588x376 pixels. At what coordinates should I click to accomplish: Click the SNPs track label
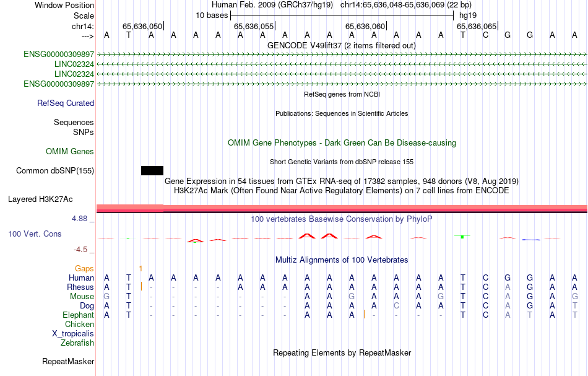click(x=84, y=133)
